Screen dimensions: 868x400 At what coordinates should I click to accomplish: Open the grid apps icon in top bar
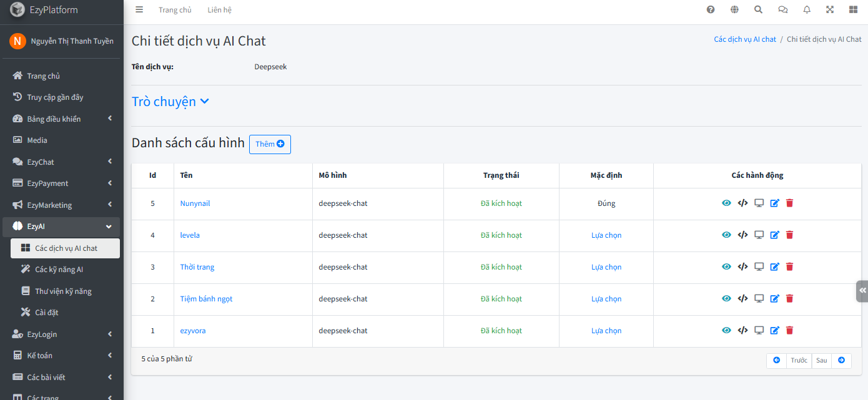click(853, 9)
